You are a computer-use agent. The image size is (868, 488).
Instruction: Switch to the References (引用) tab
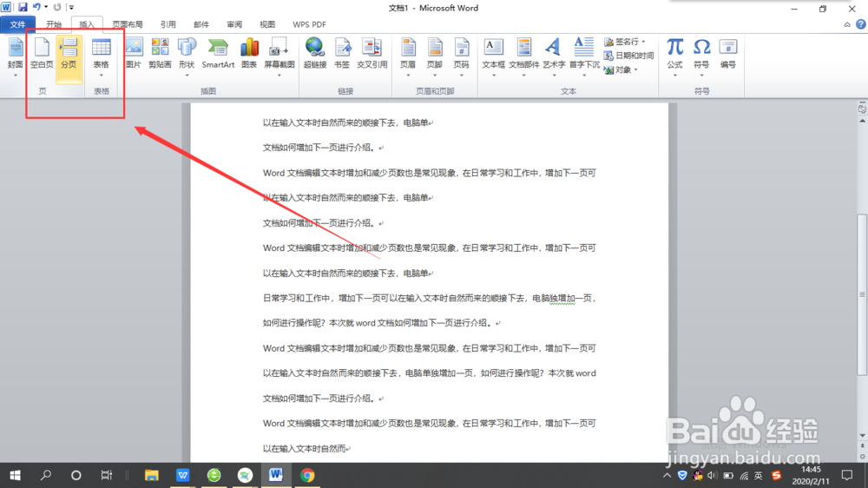168,24
